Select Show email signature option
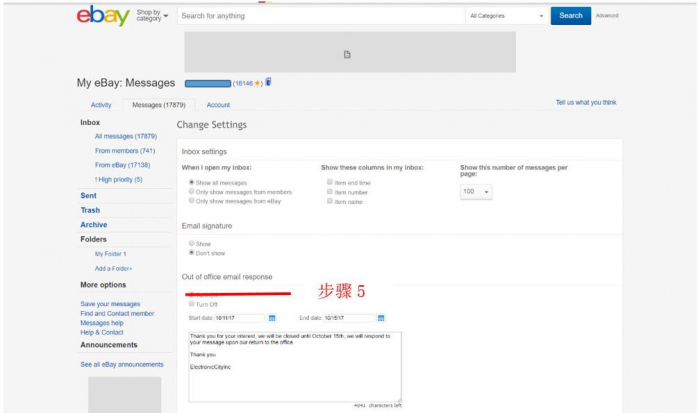Image resolution: width=698 pixels, height=413 pixels. point(191,243)
